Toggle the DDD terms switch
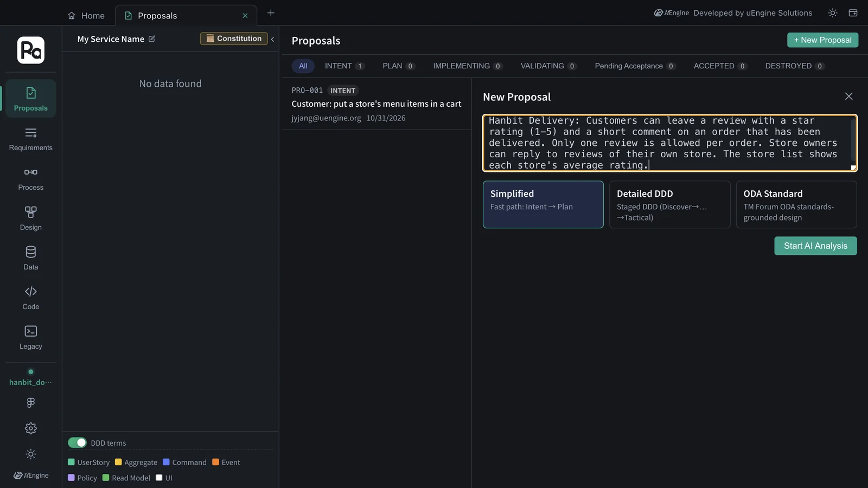Image resolution: width=868 pixels, height=488 pixels. click(x=77, y=443)
